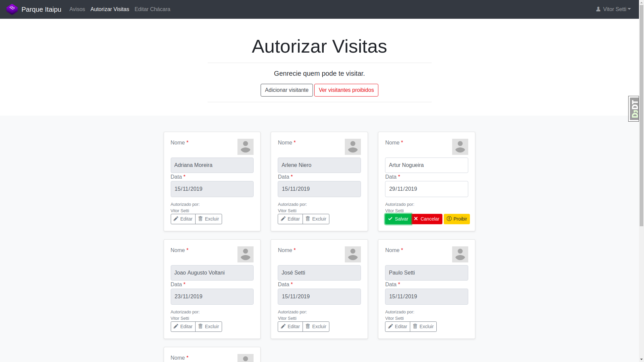Viewport: 644px width, 362px height.
Task: Open the Editar Chácara nav item
Action: click(152, 9)
